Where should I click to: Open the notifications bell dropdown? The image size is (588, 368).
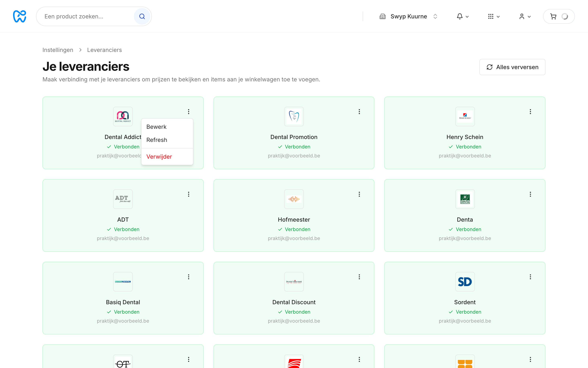click(462, 16)
